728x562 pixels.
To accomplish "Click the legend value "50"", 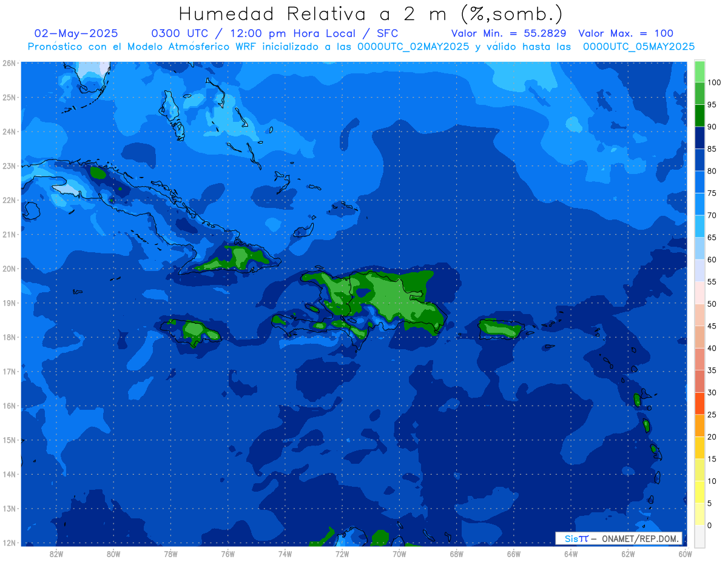I will tap(712, 304).
